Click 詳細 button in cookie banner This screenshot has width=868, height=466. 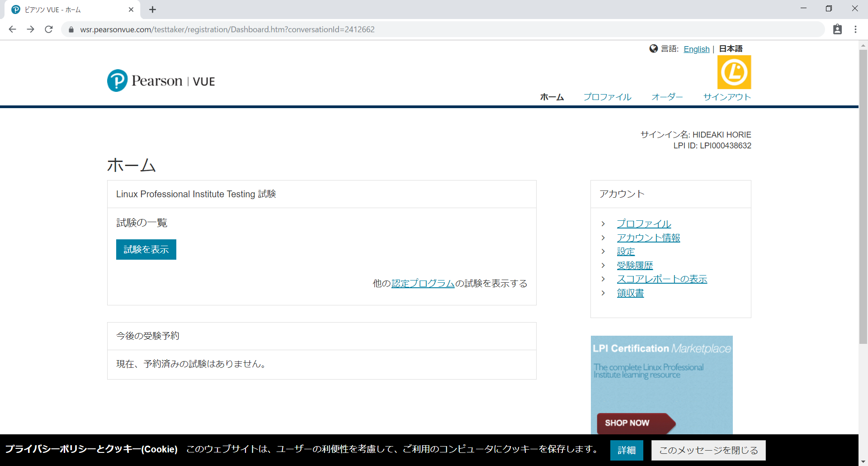[x=627, y=450]
